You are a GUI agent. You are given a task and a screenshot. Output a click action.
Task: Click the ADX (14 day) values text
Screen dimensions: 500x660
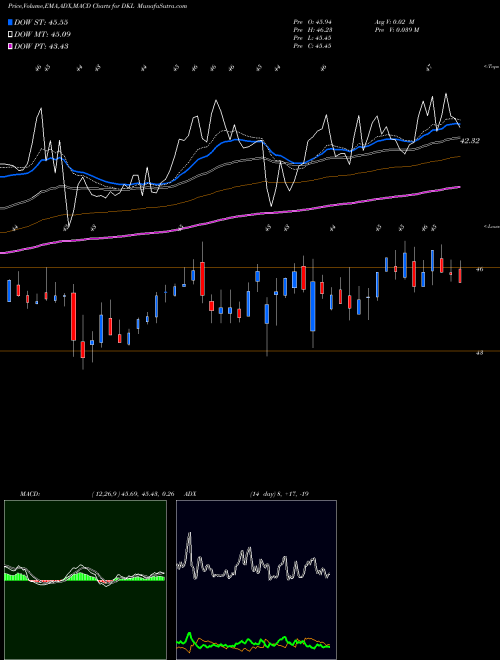coord(279,494)
